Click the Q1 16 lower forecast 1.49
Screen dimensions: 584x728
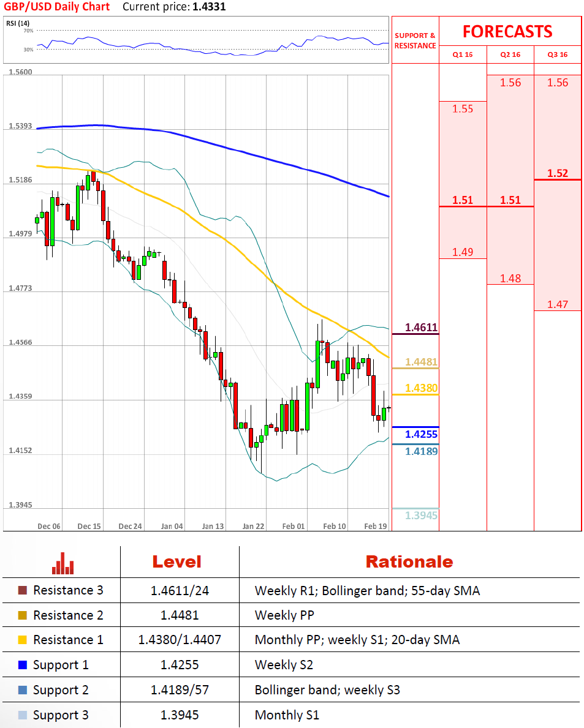[463, 252]
